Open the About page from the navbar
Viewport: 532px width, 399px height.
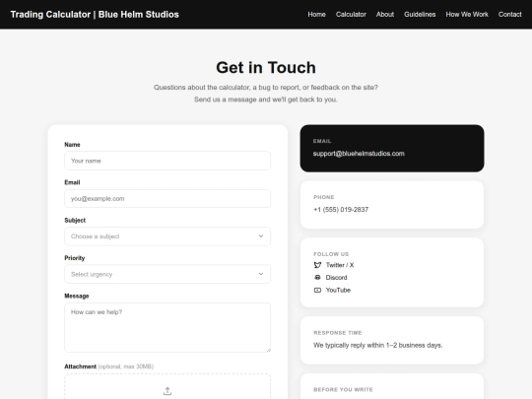385,14
